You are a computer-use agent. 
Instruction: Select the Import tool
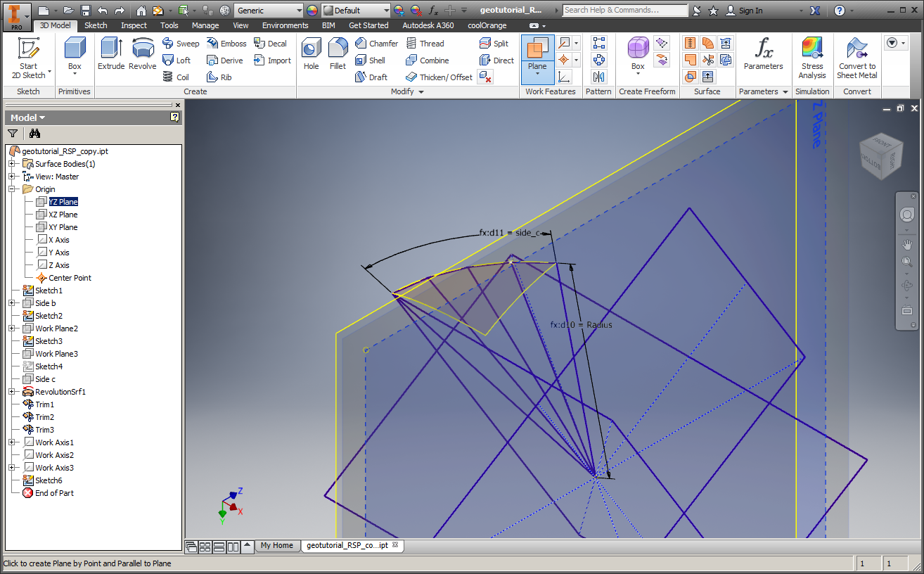pos(272,60)
